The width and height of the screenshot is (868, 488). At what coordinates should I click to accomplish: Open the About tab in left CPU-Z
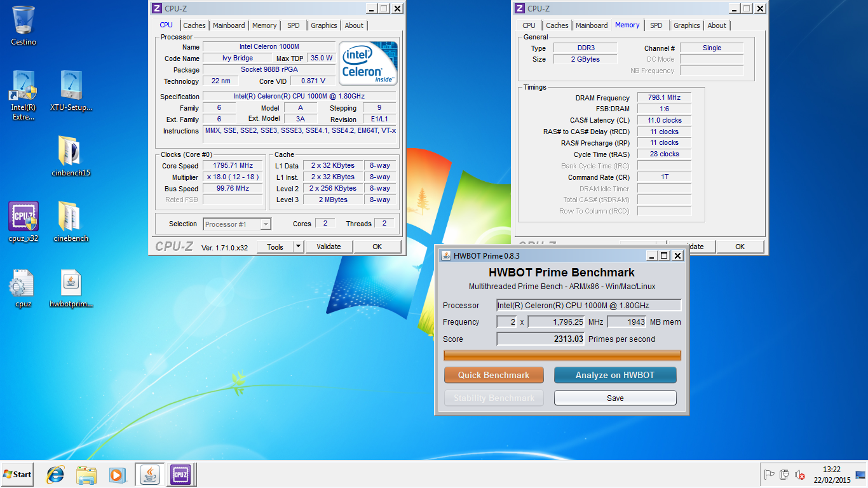tap(355, 25)
